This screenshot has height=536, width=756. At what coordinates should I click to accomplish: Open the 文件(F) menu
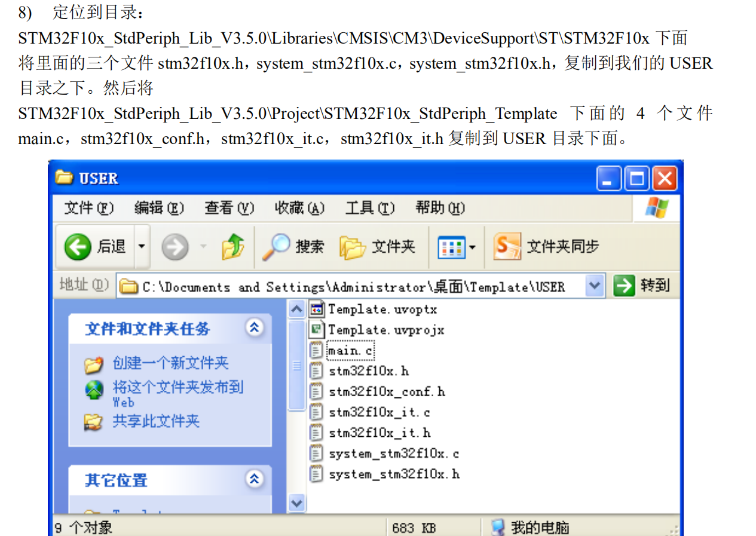click(88, 208)
